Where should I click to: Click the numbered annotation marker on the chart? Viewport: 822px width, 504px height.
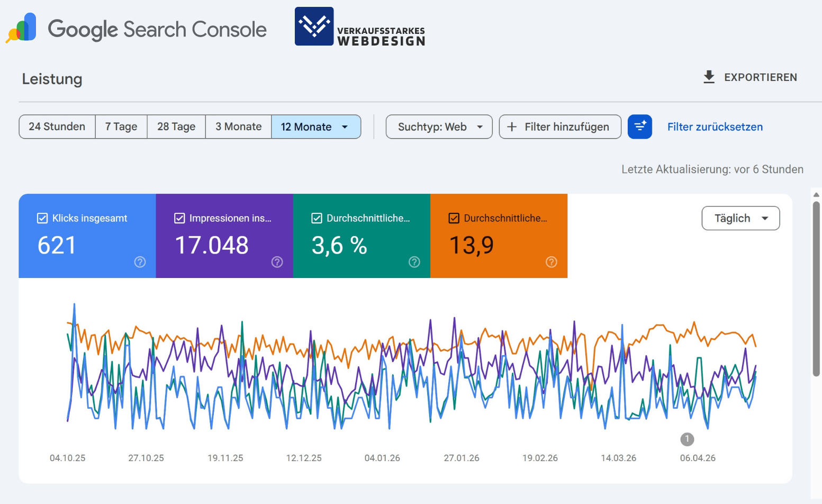point(687,439)
